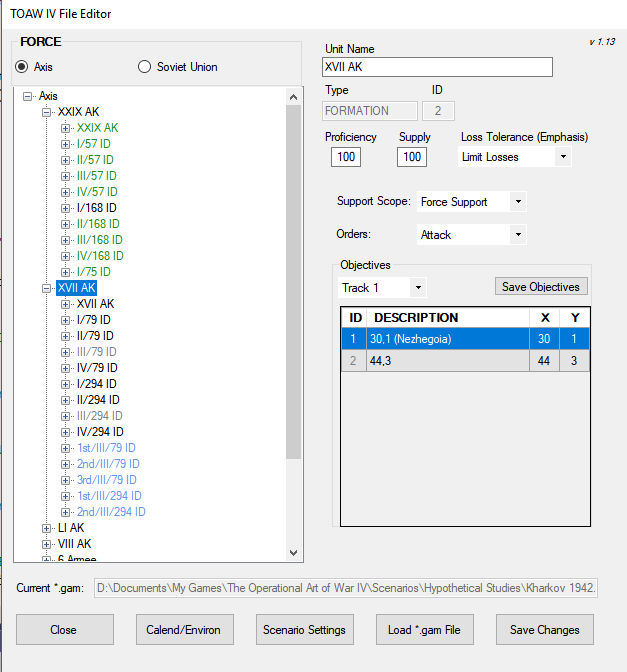Click the Unit Name text field

tap(437, 67)
